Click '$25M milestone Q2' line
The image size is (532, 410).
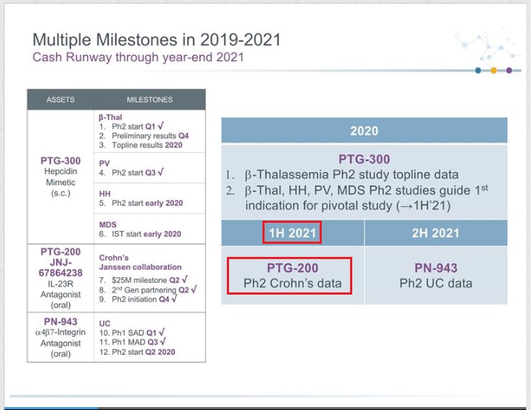click(x=144, y=280)
